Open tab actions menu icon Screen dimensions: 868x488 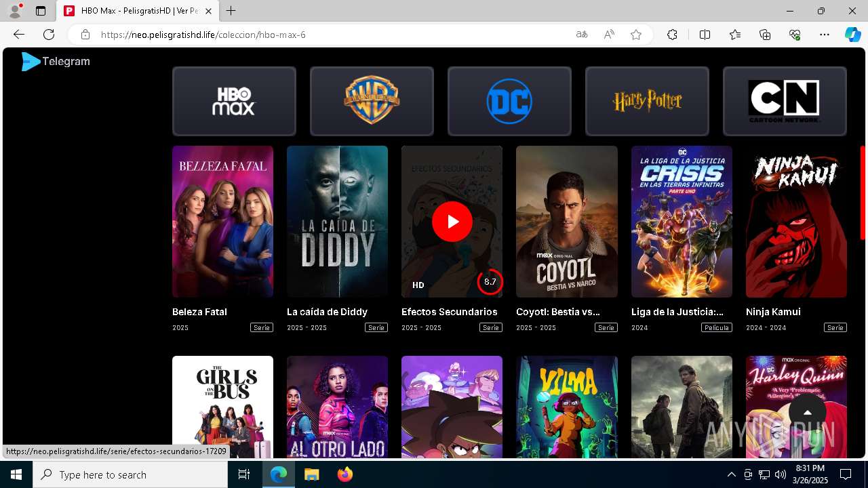click(x=41, y=11)
